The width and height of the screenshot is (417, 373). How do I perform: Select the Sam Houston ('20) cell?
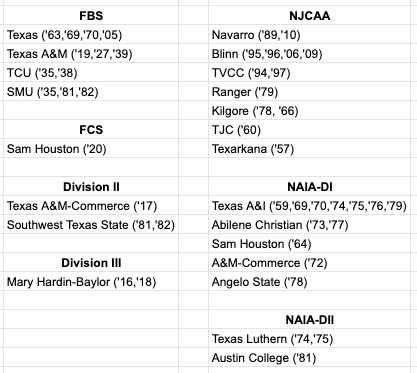pos(91,148)
